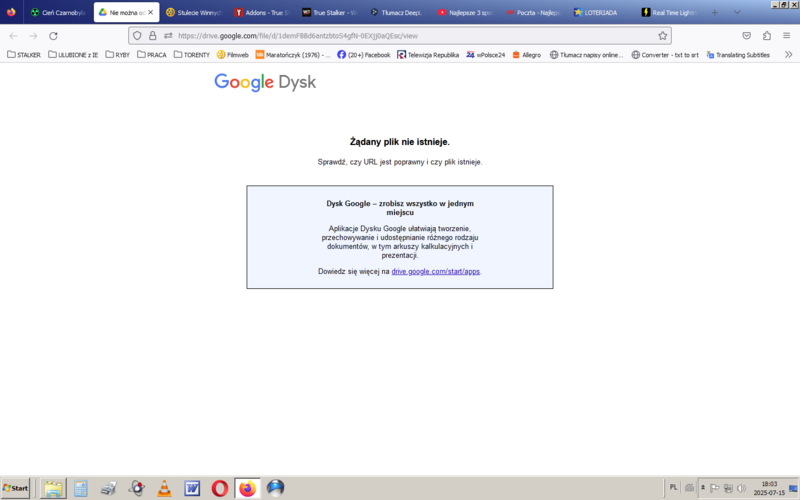Switch to the LOTERIADA tab
This screenshot has height=500, width=800.
click(x=601, y=12)
